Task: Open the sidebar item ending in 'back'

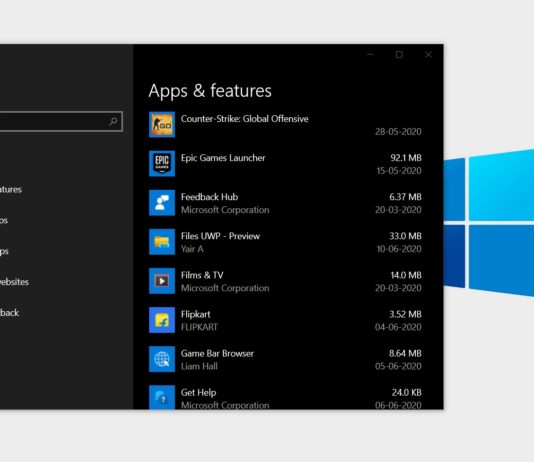Action: tap(9, 313)
